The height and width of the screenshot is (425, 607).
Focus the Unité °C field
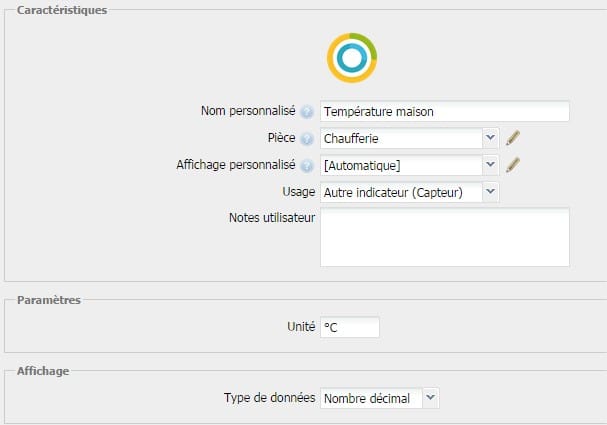coord(350,327)
